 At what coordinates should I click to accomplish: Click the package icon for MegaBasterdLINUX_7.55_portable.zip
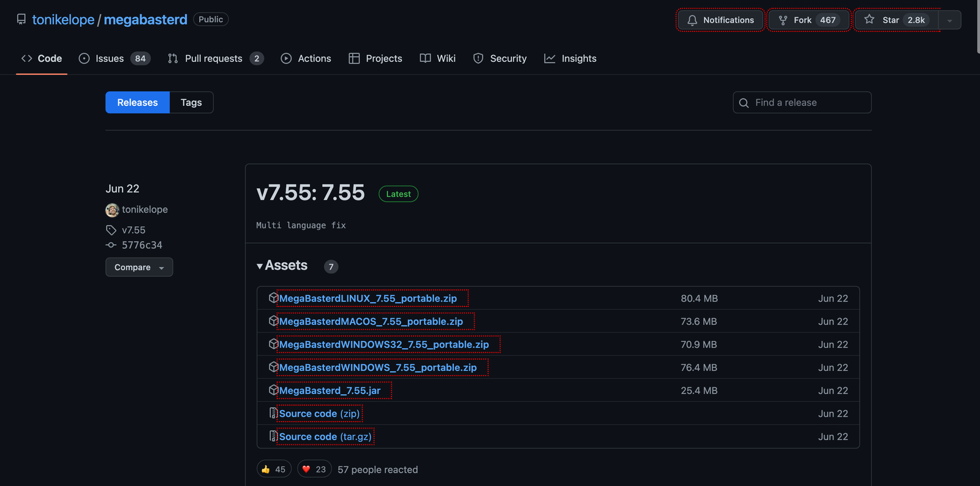pyautogui.click(x=273, y=298)
